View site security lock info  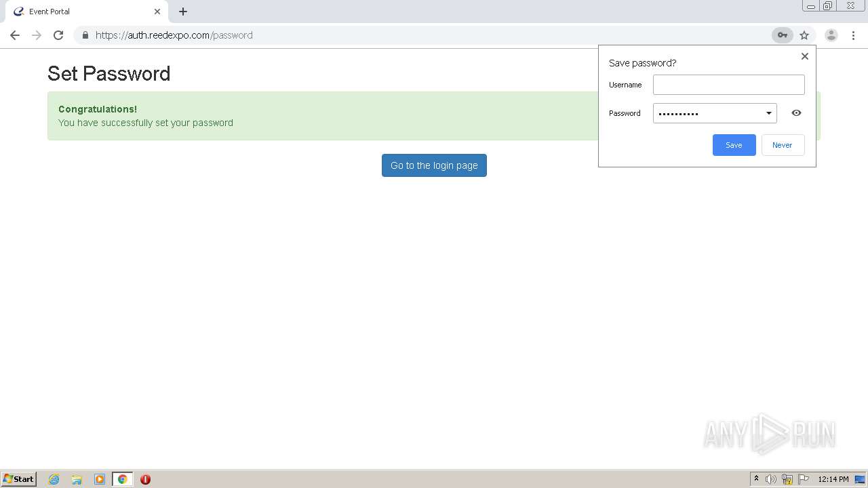(x=85, y=35)
